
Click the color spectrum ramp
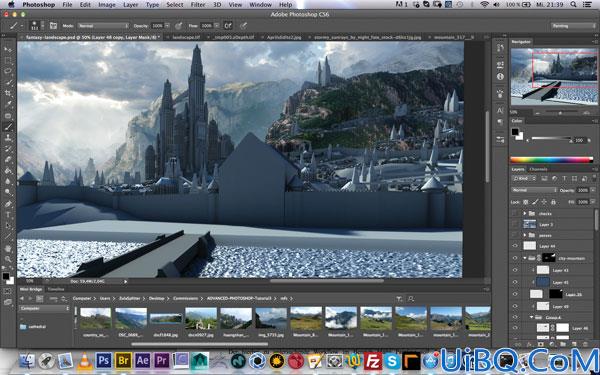point(552,160)
